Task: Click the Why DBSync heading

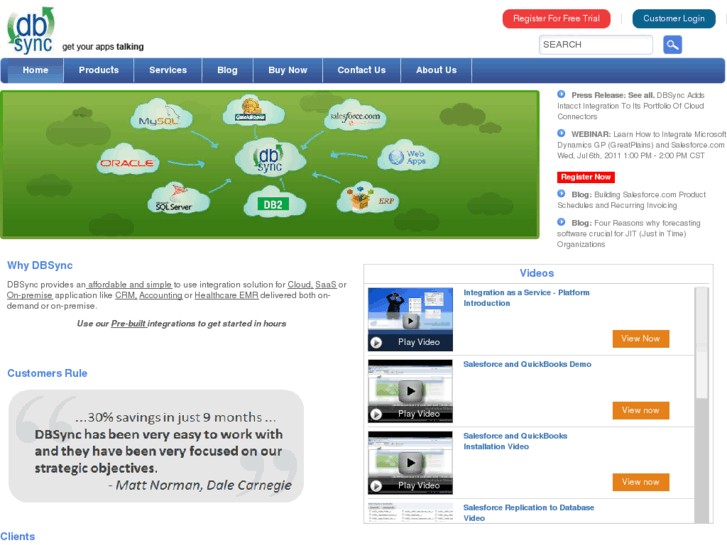Action: 40,265
